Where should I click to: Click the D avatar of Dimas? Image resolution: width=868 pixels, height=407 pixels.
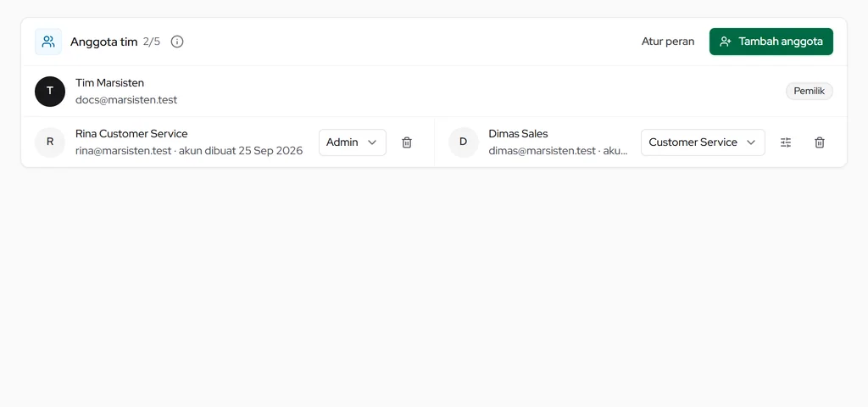464,142
